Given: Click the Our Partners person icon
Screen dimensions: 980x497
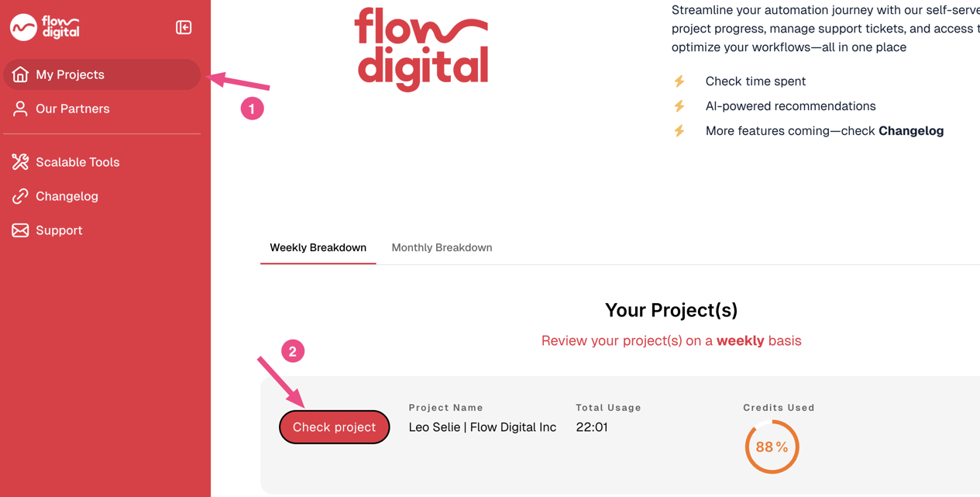Looking at the screenshot, I should point(20,109).
